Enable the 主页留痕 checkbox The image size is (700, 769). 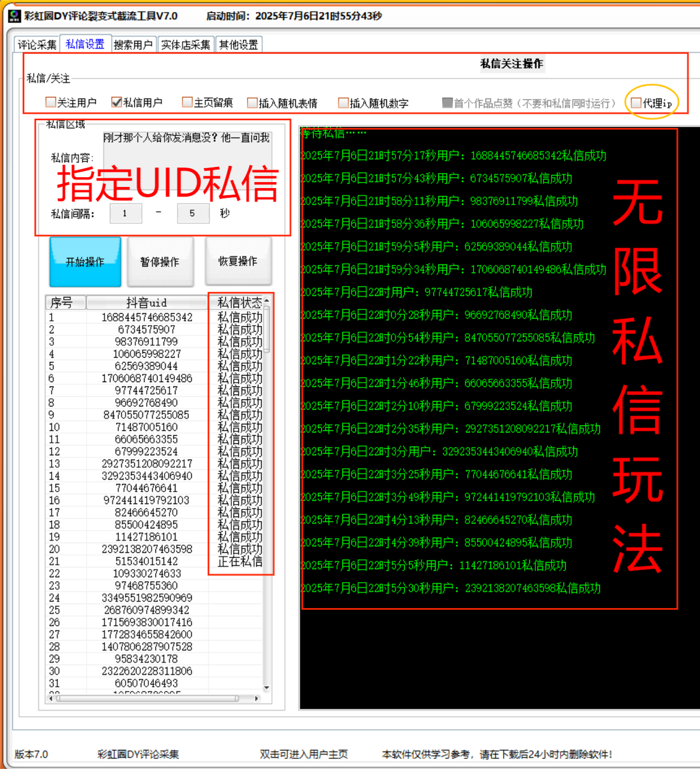pos(187,103)
